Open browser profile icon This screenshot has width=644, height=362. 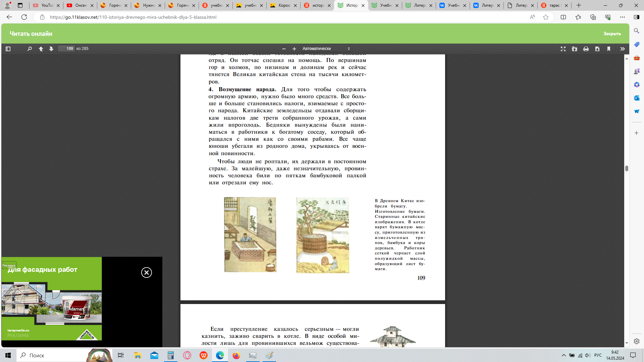[7, 5]
